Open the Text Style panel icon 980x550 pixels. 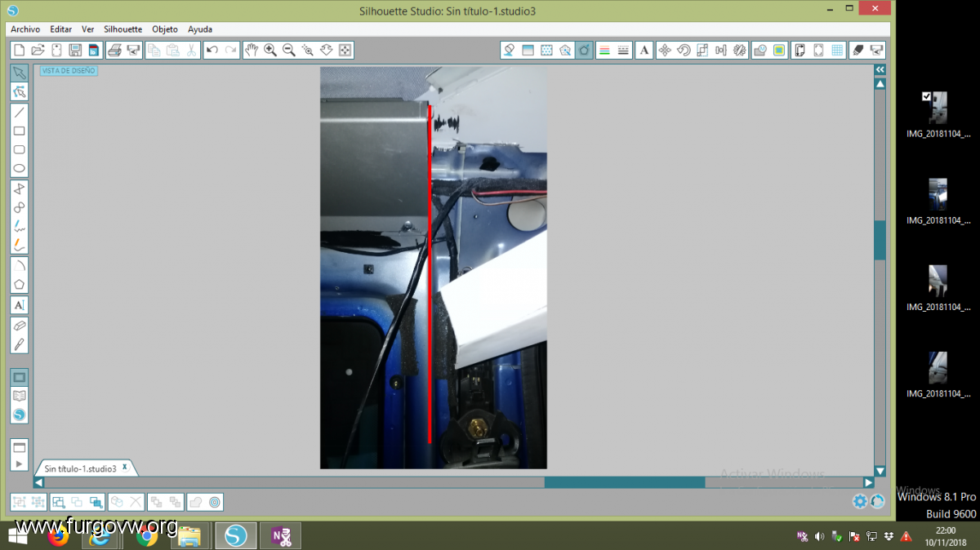coord(644,51)
